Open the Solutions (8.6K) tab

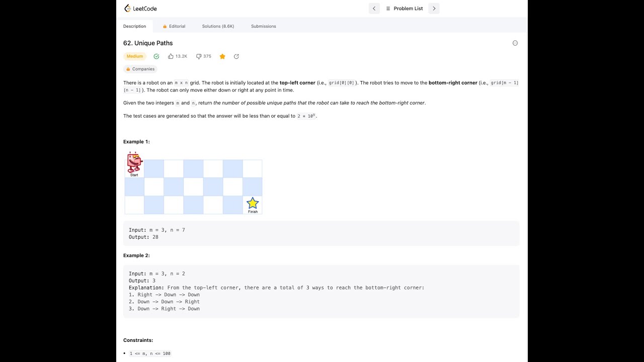point(218,26)
